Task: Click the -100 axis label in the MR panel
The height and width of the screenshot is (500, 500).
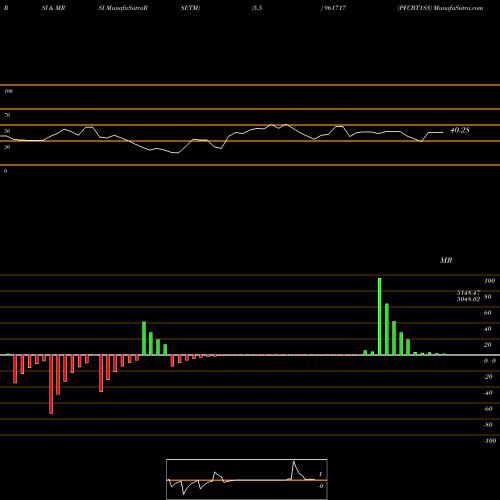Action: [490, 441]
